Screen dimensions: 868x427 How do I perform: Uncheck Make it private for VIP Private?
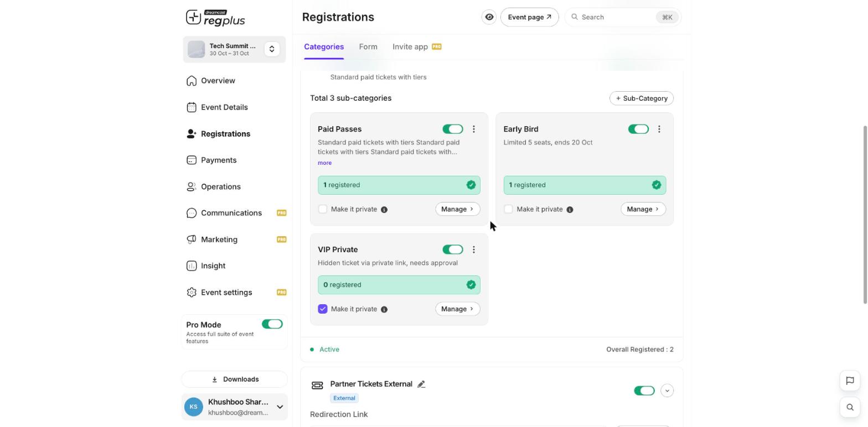click(323, 309)
